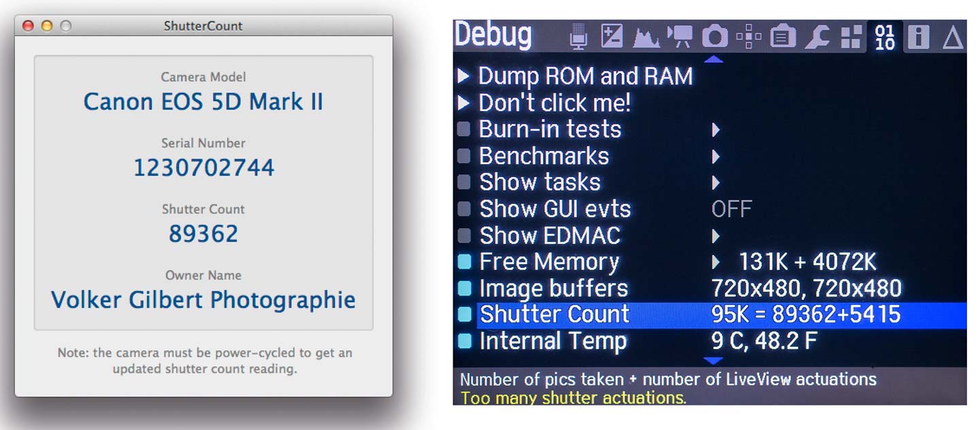The height and width of the screenshot is (430, 980).
Task: Click the 9 C, 48.2 F temperature value
Action: click(764, 342)
